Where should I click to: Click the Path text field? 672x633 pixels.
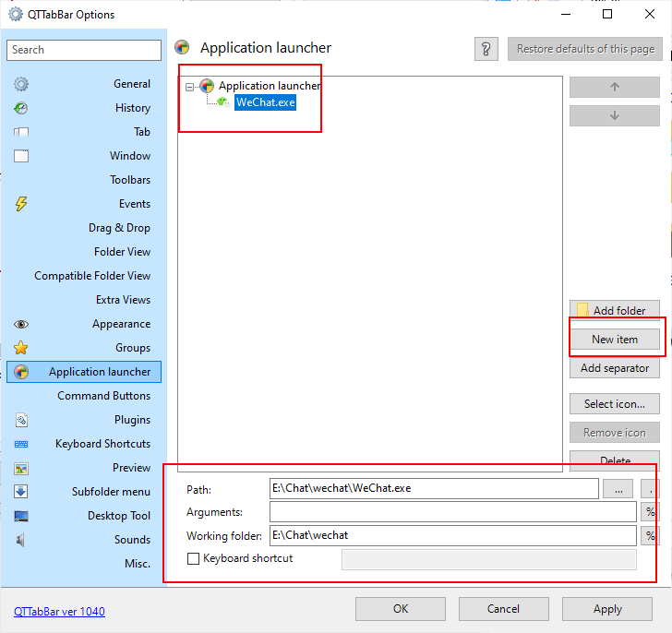434,488
